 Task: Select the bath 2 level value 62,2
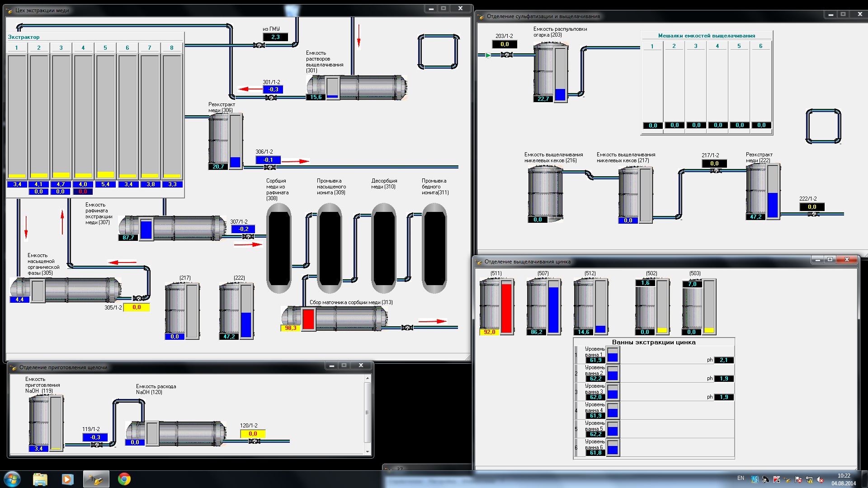595,379
